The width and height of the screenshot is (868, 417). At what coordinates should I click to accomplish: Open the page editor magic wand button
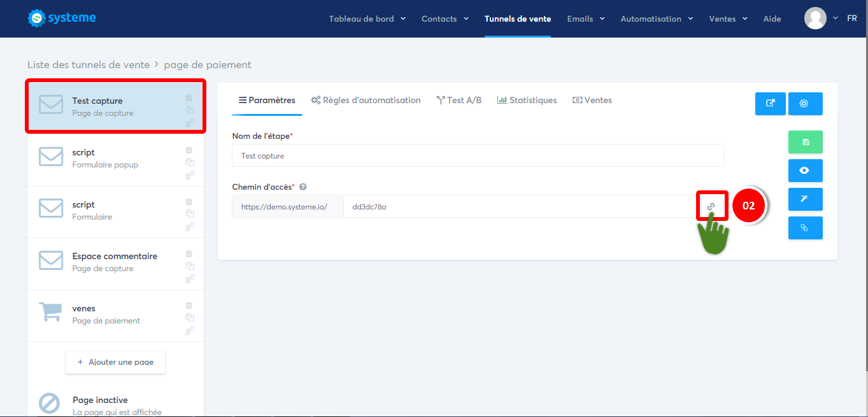pyautogui.click(x=806, y=199)
